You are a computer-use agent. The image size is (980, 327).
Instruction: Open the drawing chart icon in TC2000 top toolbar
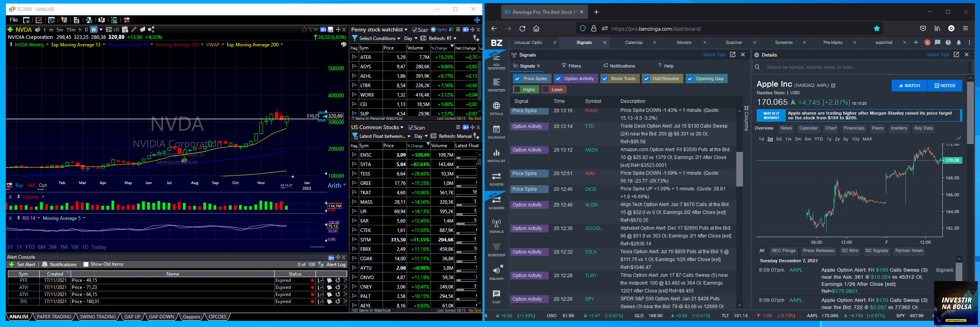coord(39,20)
